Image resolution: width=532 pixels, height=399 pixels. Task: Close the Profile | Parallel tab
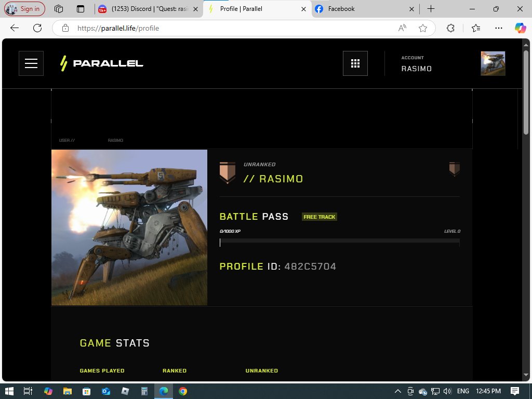[x=303, y=9]
